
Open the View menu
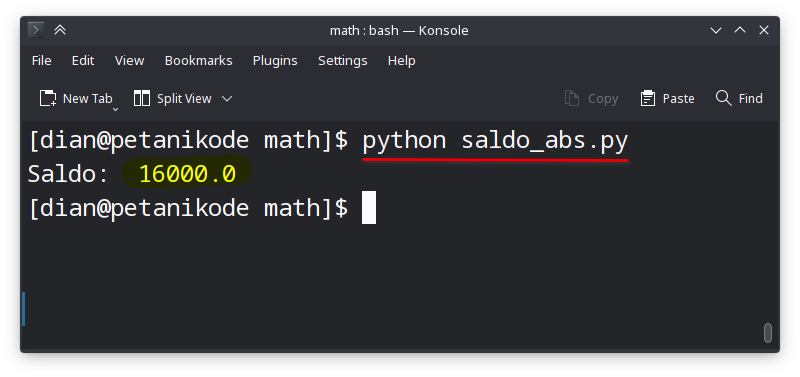click(129, 61)
